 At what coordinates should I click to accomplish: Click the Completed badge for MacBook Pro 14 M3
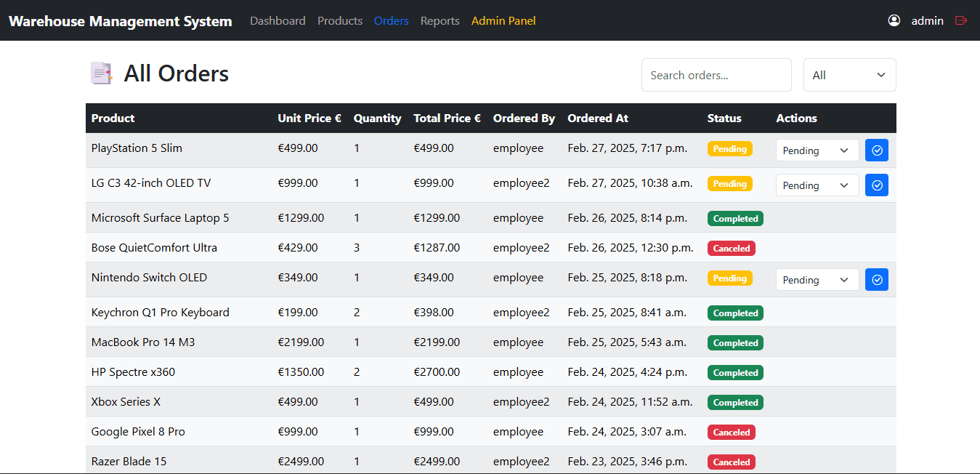point(735,342)
